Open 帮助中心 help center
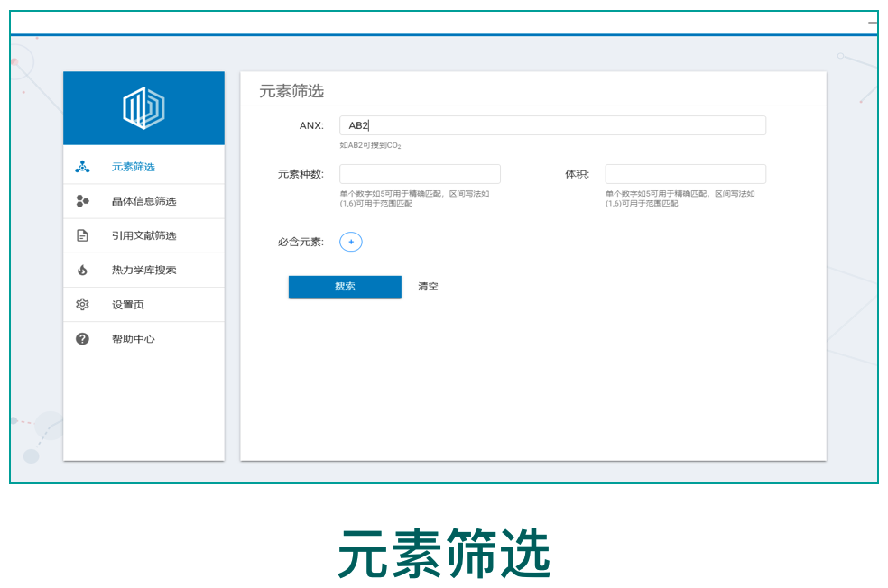888x588 pixels. (x=133, y=339)
